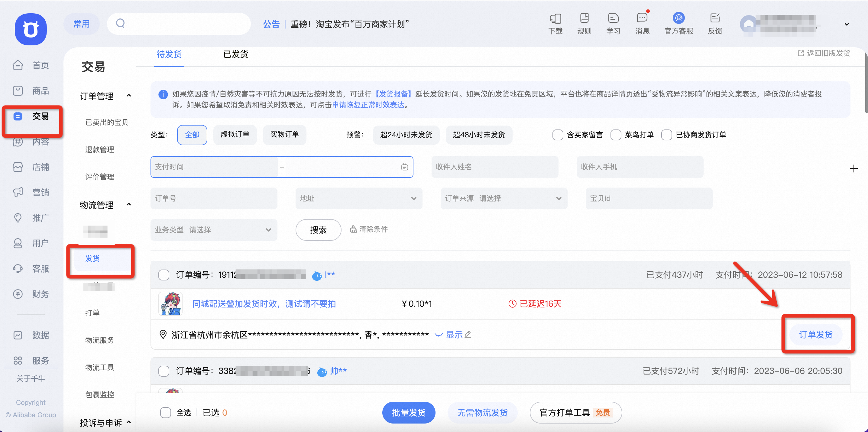Switch to the 已发货 tab
The image size is (868, 432).
(235, 54)
